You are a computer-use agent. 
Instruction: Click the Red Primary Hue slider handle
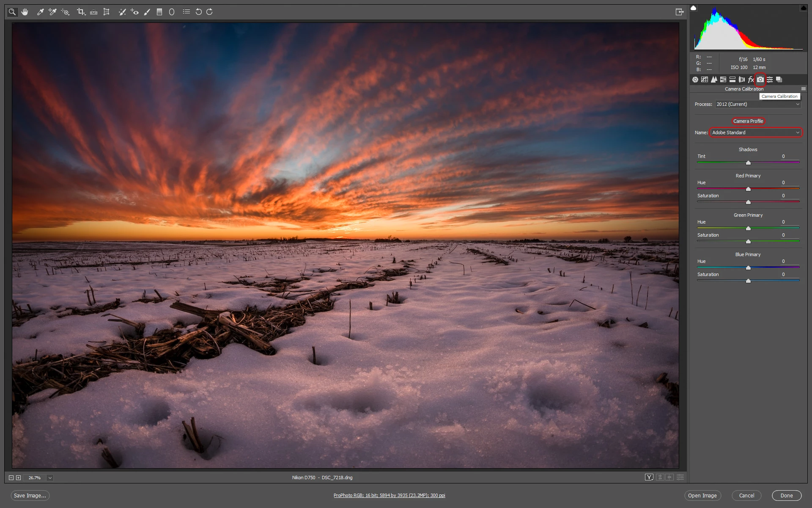pos(748,189)
